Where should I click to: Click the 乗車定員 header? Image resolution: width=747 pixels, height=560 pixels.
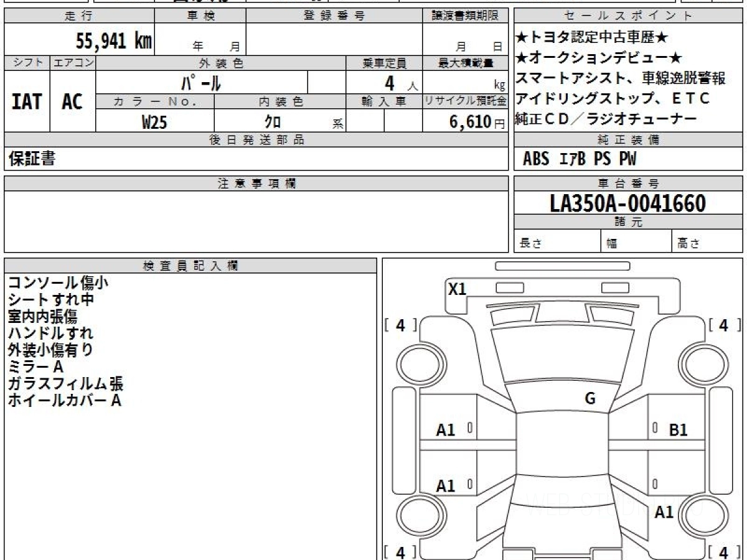coord(384,63)
